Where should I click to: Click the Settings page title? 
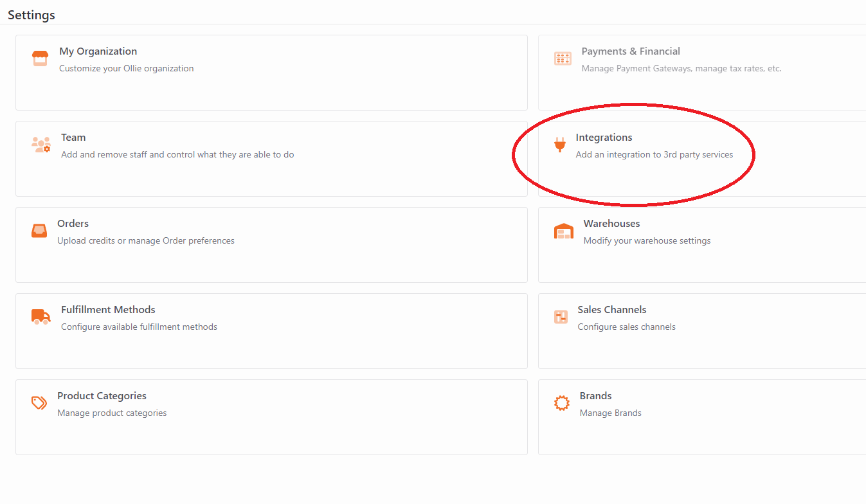[x=32, y=15]
